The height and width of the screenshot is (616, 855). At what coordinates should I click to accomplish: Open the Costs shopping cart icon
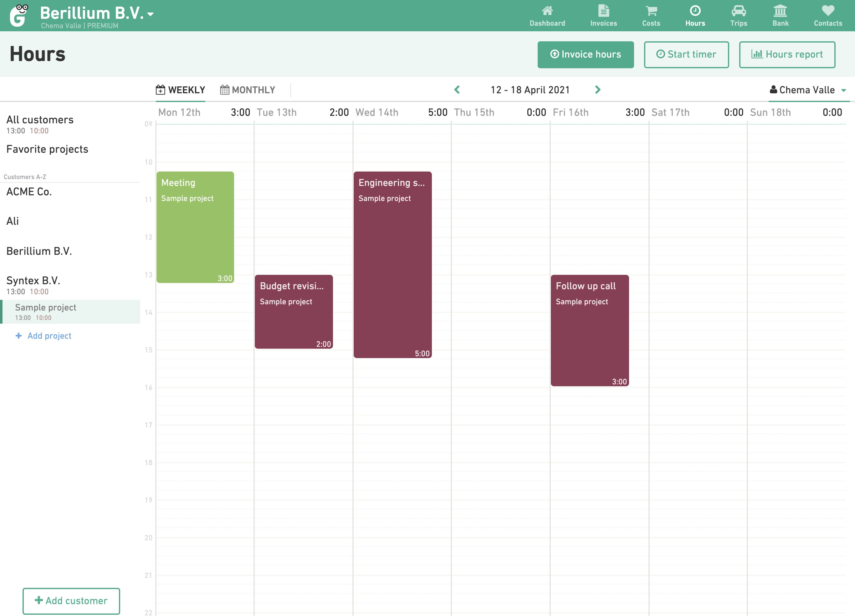point(651,11)
